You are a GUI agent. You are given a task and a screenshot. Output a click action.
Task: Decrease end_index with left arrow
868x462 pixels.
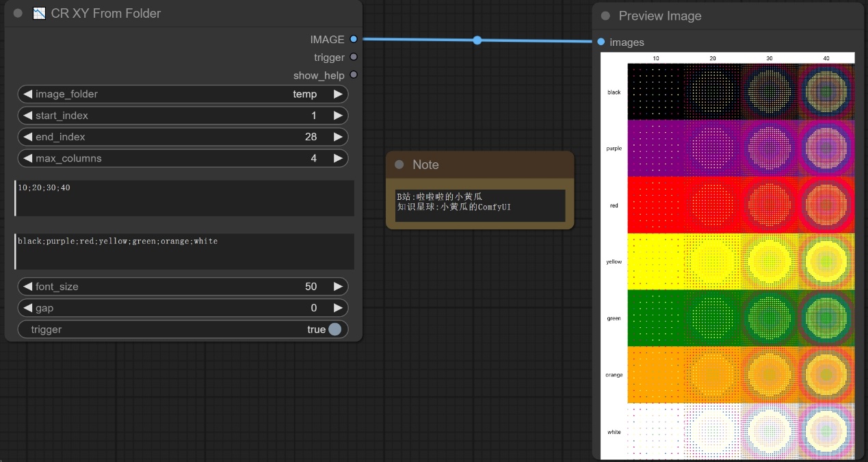pyautogui.click(x=28, y=137)
